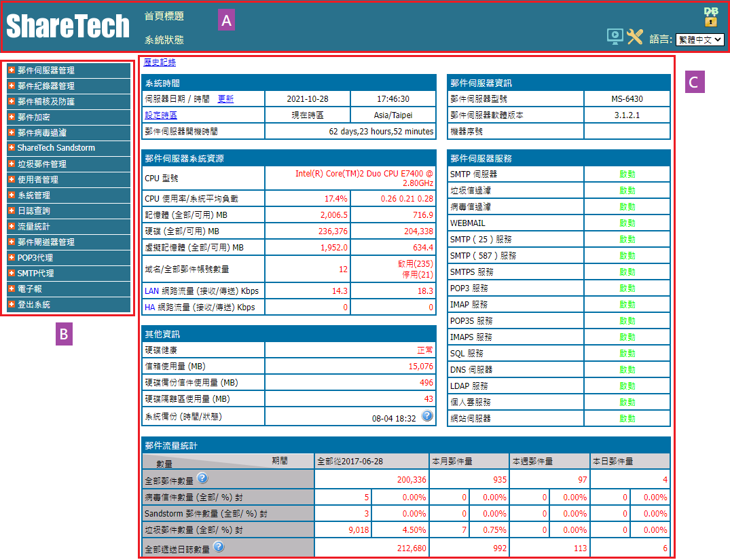Expand the 垃圾郵件管理 section

click(41, 164)
